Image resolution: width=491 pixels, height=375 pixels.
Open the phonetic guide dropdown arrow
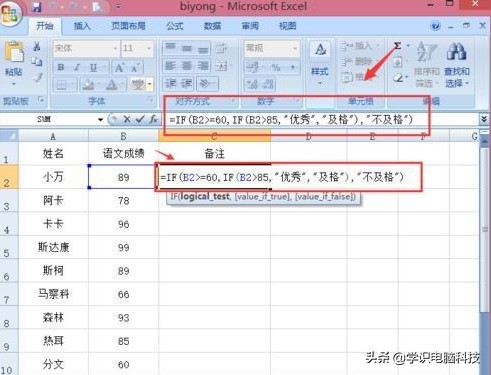(150, 85)
